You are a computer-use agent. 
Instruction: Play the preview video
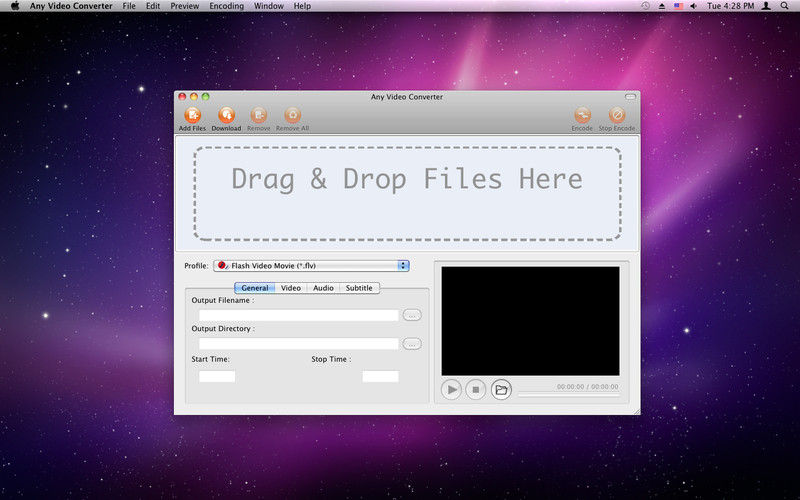[451, 389]
